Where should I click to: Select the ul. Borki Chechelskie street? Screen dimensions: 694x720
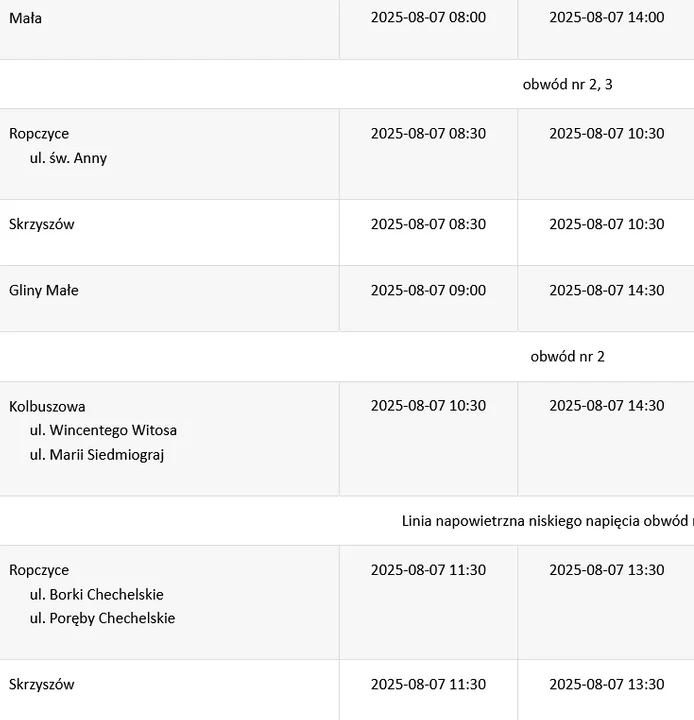[x=96, y=595]
